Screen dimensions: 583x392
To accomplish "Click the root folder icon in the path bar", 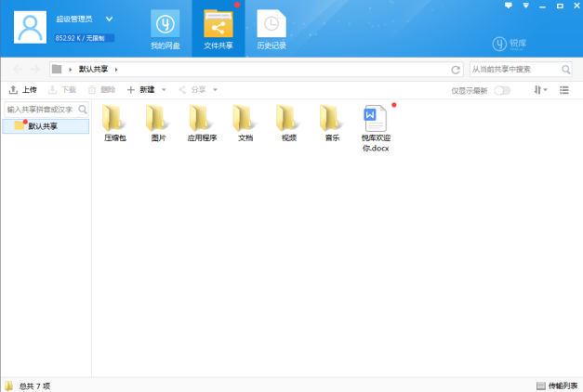I will tap(57, 69).
